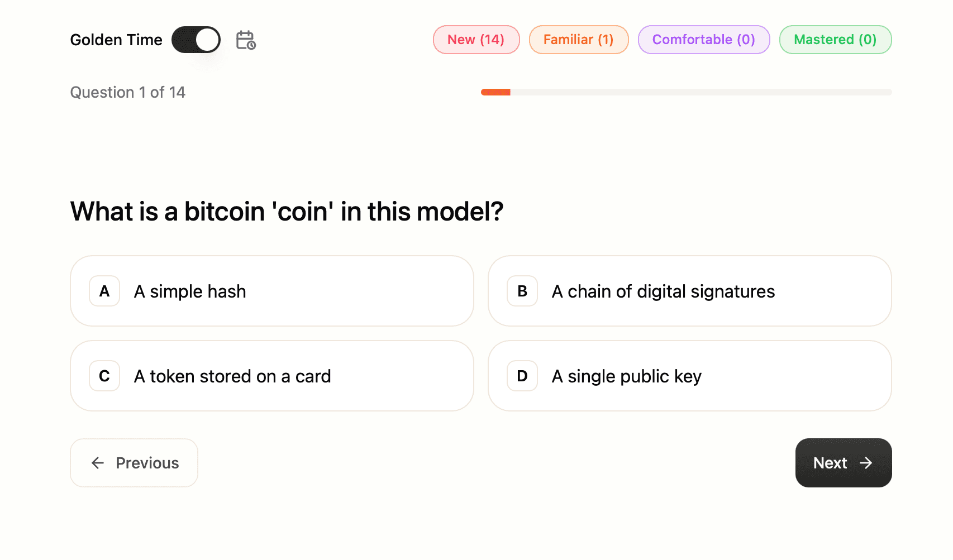The width and height of the screenshot is (953, 560).
Task: Click the Question 1 of 14 counter
Action: tap(127, 92)
